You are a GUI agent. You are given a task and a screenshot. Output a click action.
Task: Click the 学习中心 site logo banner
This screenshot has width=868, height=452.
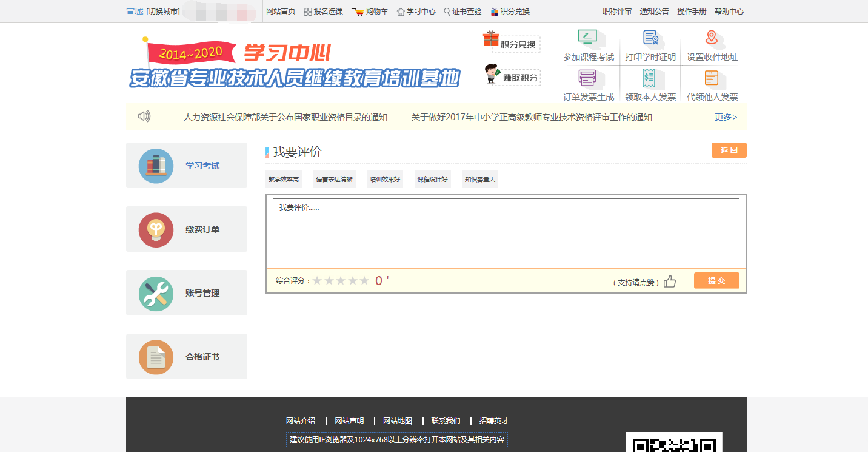point(294,63)
